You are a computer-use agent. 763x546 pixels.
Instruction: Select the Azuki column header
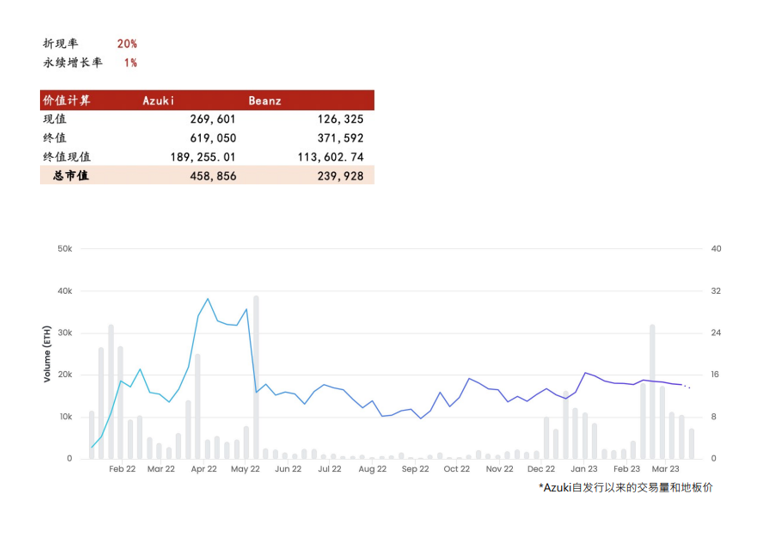tap(158, 101)
